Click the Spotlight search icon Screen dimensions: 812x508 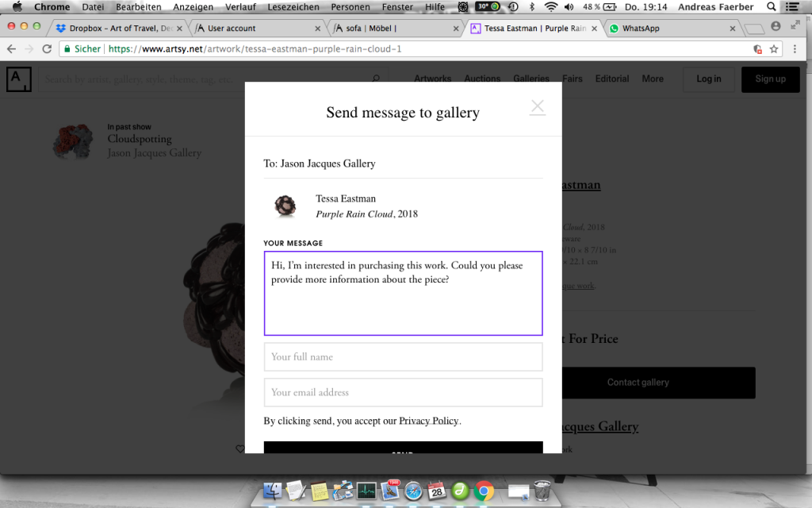(772, 7)
